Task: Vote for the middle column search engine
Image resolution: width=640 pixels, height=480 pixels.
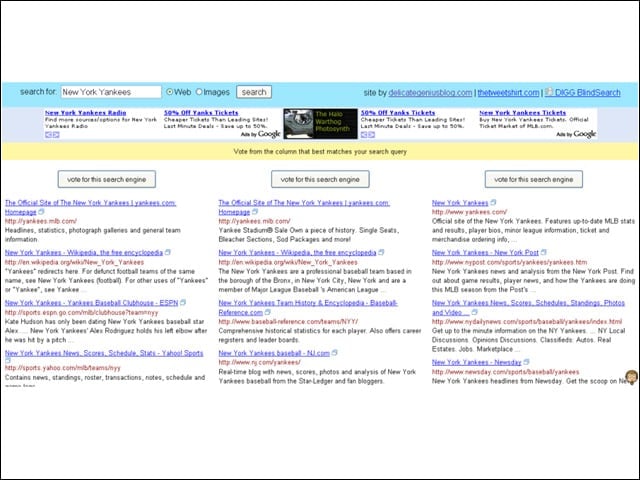Action: click(320, 179)
